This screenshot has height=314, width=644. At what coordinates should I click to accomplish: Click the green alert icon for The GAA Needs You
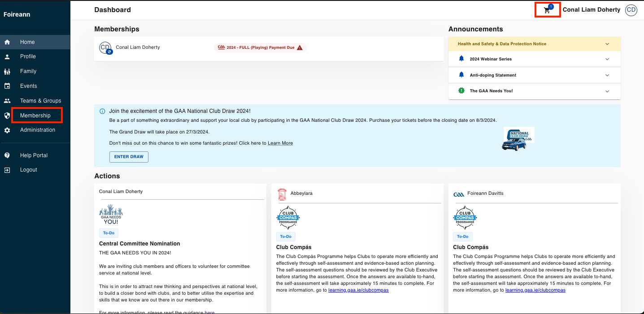coord(461,90)
